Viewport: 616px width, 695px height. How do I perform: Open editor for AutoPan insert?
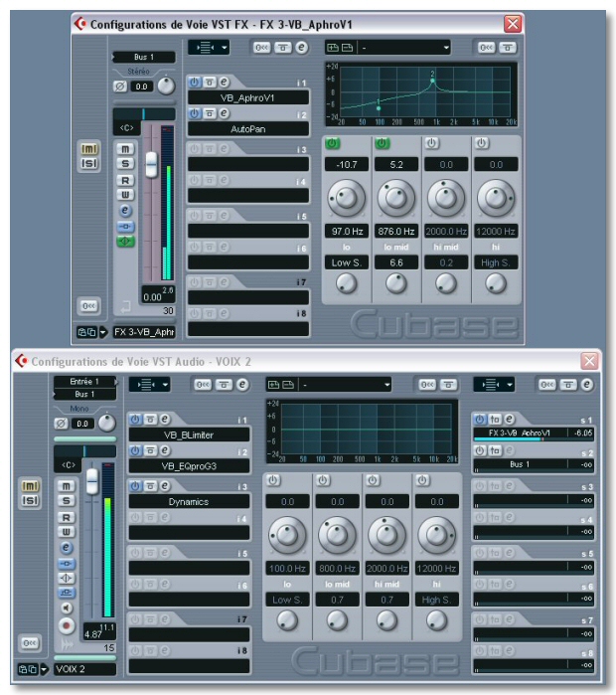(x=225, y=113)
